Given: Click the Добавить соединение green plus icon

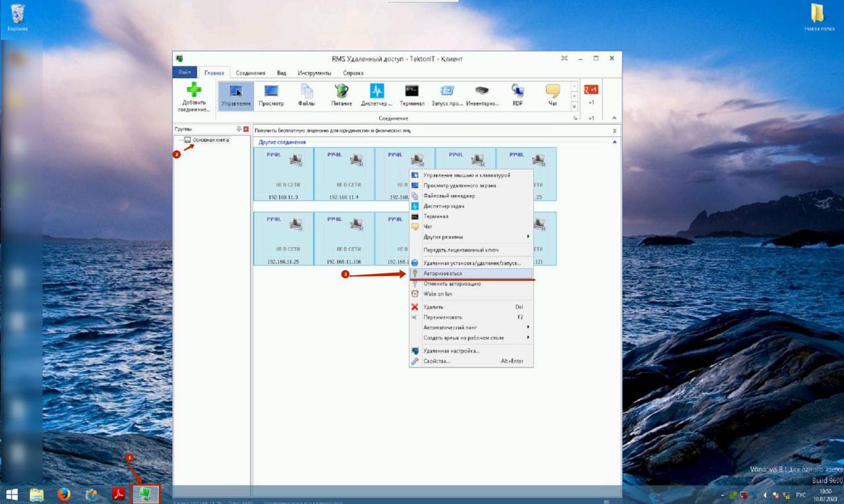Looking at the screenshot, I should (x=193, y=91).
